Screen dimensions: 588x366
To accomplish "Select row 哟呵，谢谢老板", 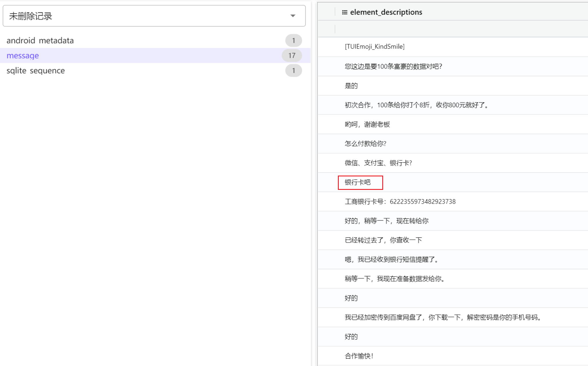I will [x=453, y=124].
